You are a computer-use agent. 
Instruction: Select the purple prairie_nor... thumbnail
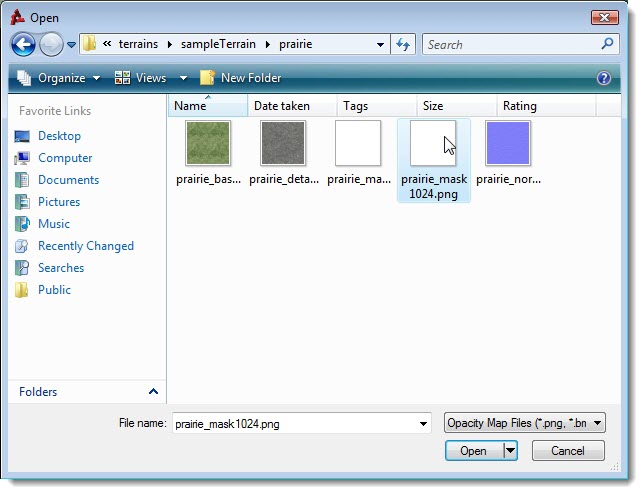click(x=508, y=143)
